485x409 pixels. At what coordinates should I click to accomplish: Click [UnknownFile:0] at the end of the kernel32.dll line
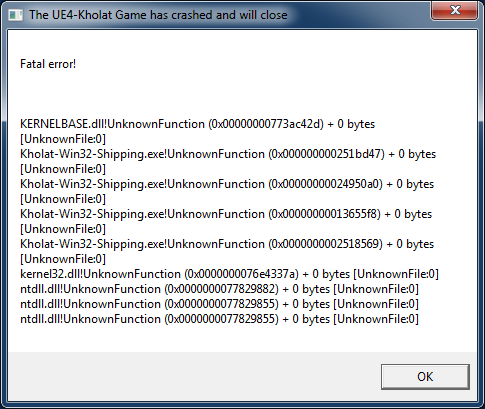pos(396,274)
